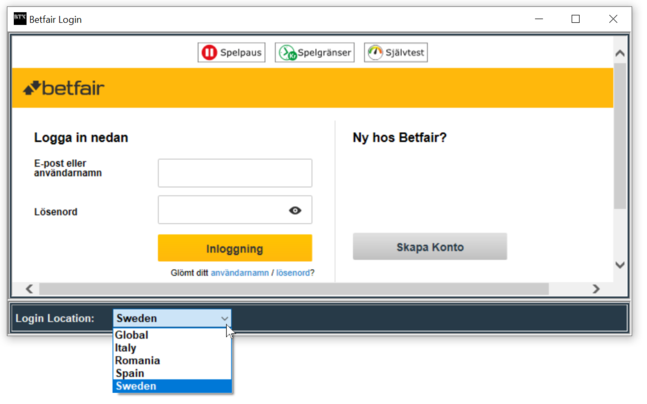The width and height of the screenshot is (647, 404).
Task: Click the Betfair logo in the banner
Action: click(x=64, y=88)
